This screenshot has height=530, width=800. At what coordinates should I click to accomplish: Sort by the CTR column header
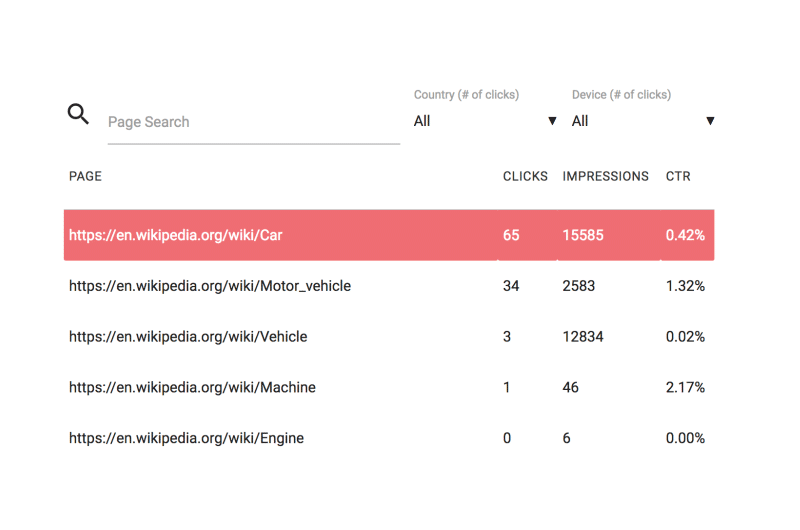point(678,176)
